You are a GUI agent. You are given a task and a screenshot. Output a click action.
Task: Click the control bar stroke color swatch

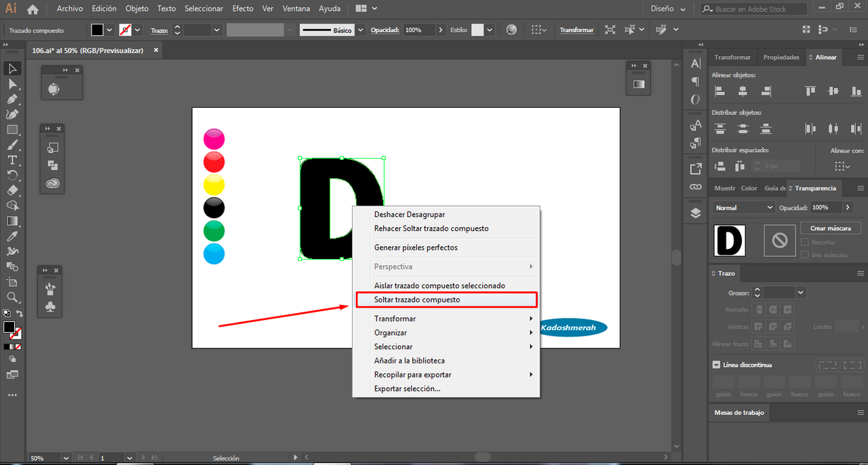tap(125, 30)
